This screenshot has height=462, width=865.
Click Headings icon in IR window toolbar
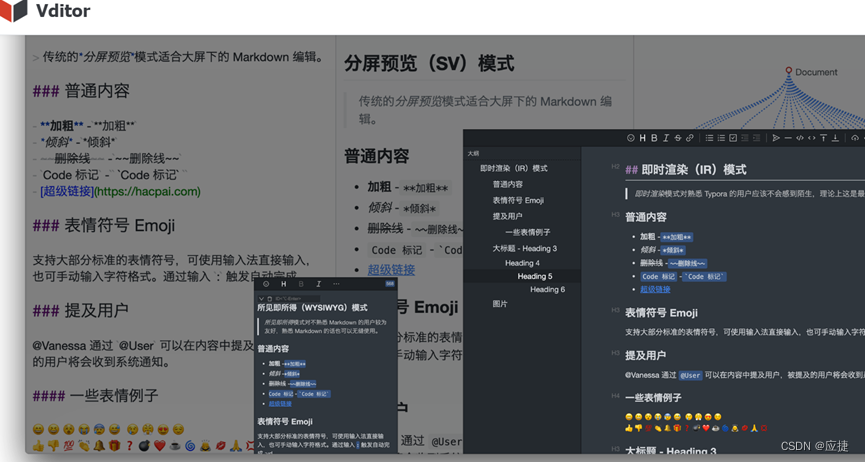coord(643,138)
